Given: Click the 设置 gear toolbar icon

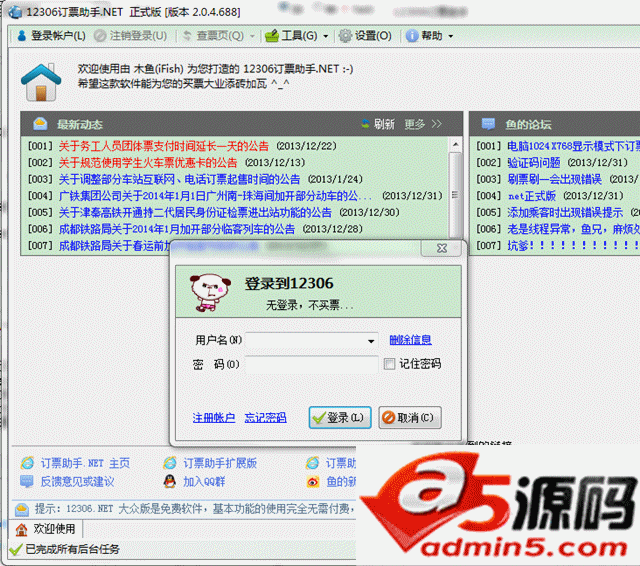Looking at the screenshot, I should pos(345,36).
